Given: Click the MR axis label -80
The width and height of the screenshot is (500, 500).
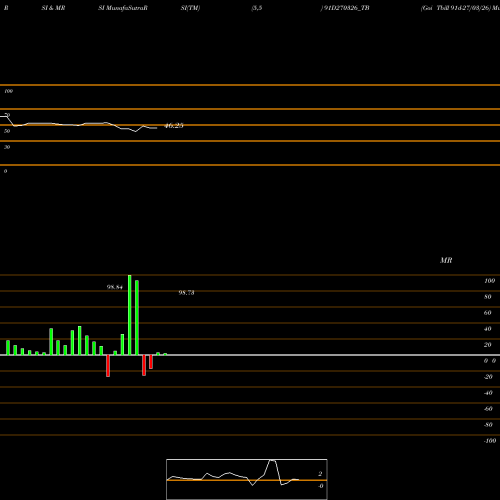Looking at the screenshot, I should coord(488,425).
